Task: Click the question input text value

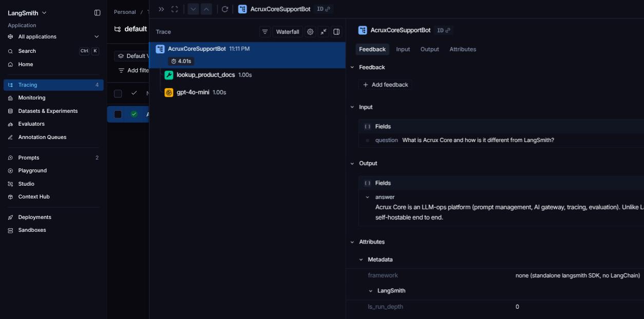Action: [x=478, y=140]
